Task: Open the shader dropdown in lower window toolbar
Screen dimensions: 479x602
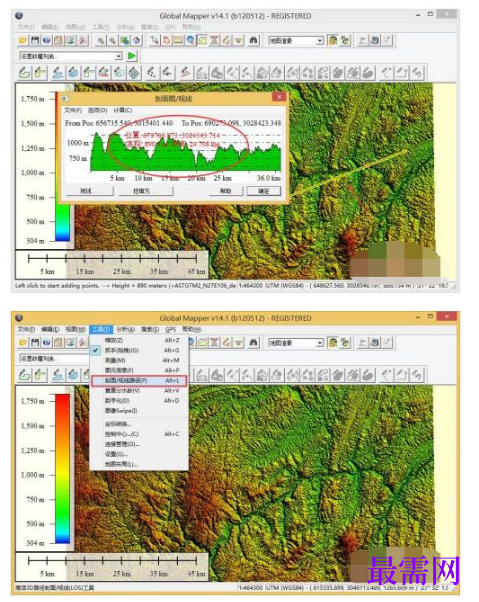Action: tap(296, 343)
